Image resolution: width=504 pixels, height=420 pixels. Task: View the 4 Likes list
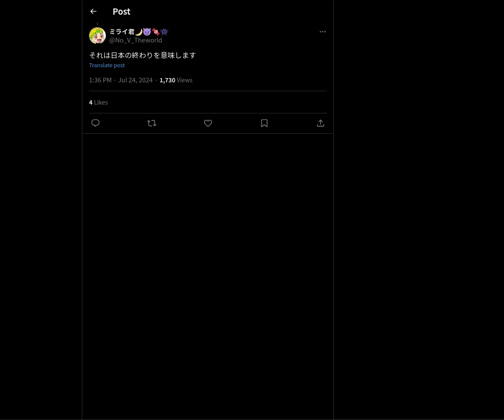(x=98, y=102)
